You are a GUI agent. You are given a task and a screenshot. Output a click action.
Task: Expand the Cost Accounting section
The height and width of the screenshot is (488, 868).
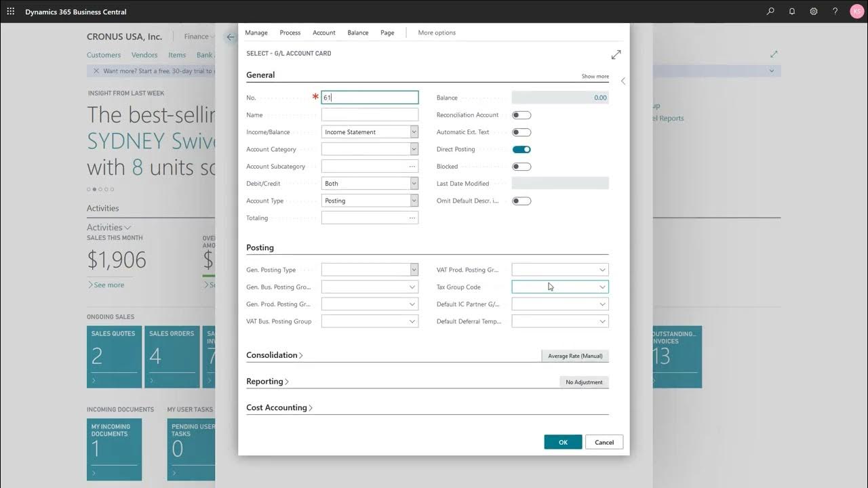(x=279, y=407)
